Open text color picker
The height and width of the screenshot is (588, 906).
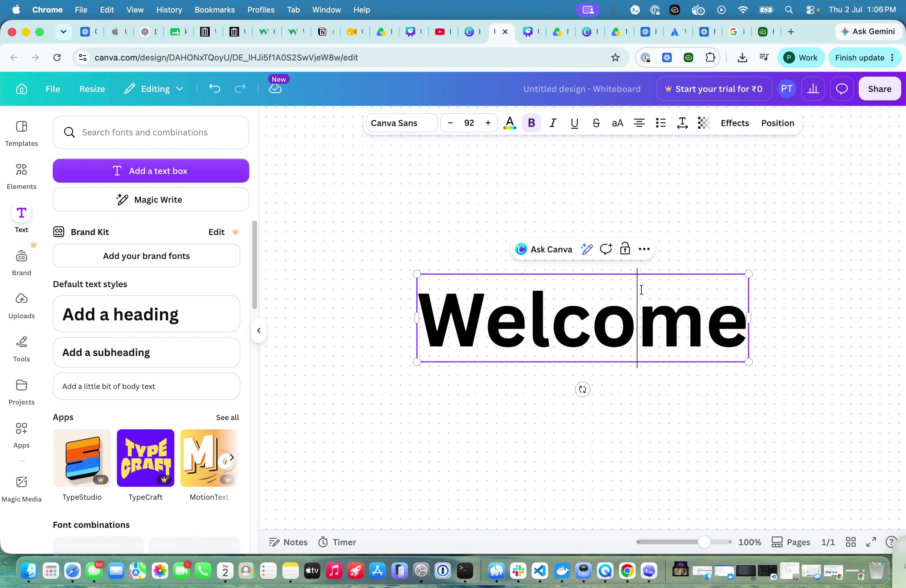510,123
